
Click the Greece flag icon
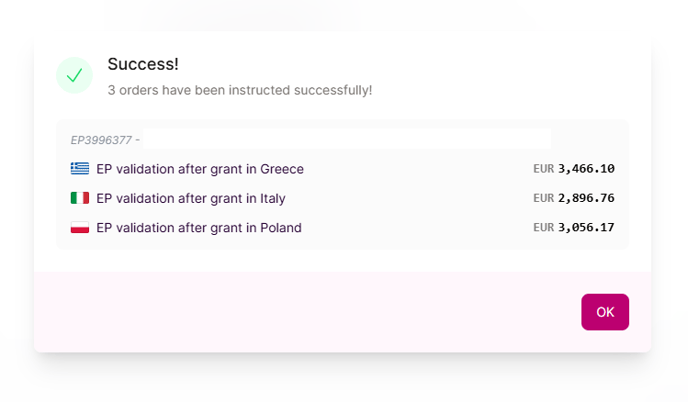[80, 169]
